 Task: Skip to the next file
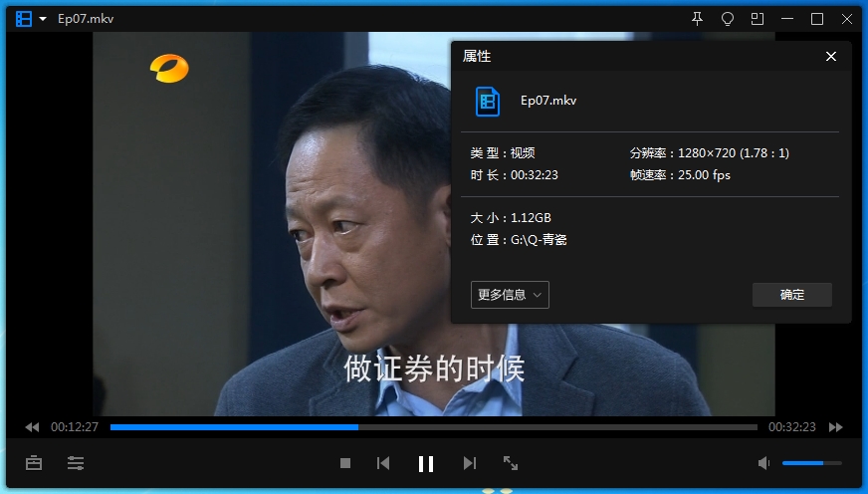(470, 463)
